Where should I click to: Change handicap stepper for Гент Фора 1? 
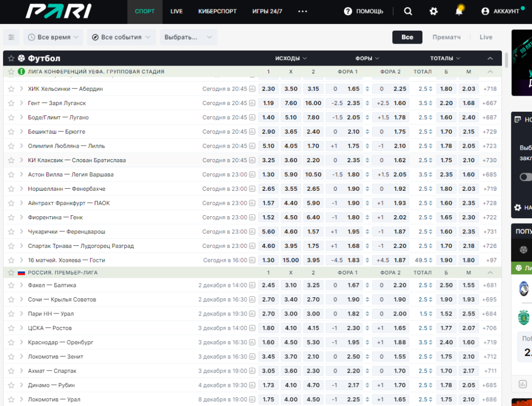coord(367,103)
